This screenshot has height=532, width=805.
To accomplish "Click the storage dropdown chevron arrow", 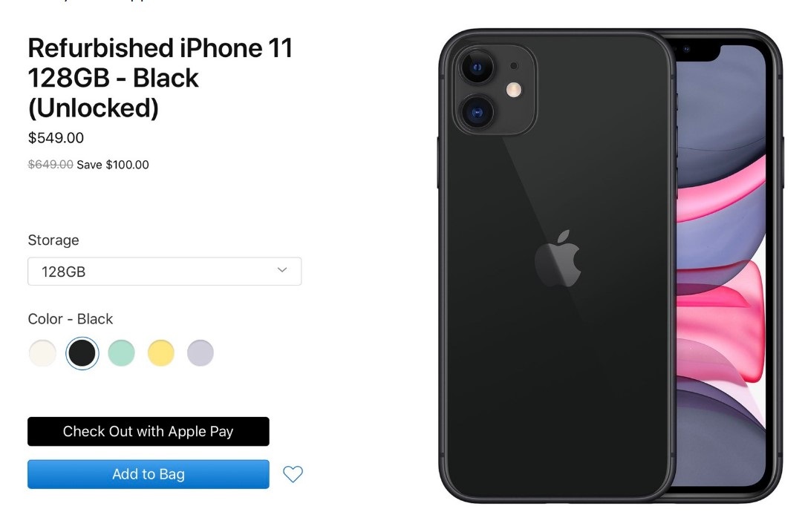I will coord(282,270).
